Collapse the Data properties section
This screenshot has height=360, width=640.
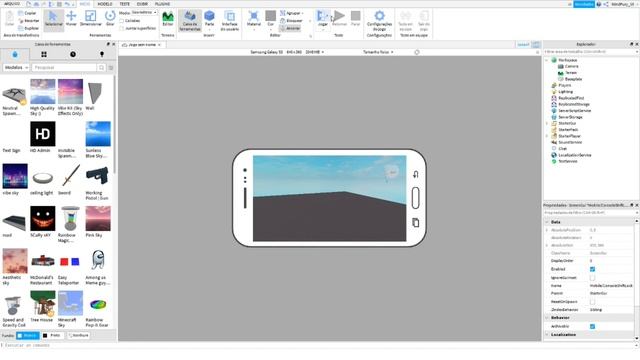(547, 222)
